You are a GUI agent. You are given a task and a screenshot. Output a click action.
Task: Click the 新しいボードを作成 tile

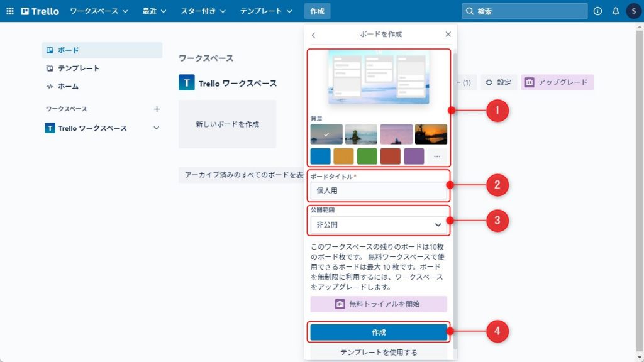point(227,124)
